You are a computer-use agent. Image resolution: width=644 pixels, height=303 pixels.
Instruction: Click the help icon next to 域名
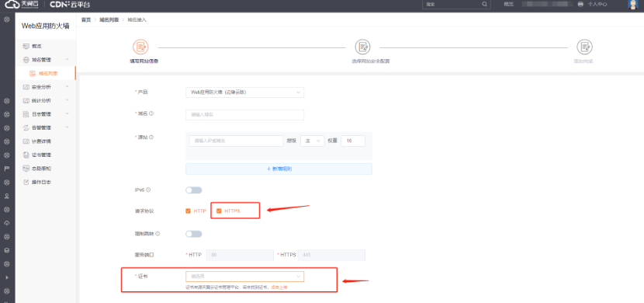tap(151, 113)
